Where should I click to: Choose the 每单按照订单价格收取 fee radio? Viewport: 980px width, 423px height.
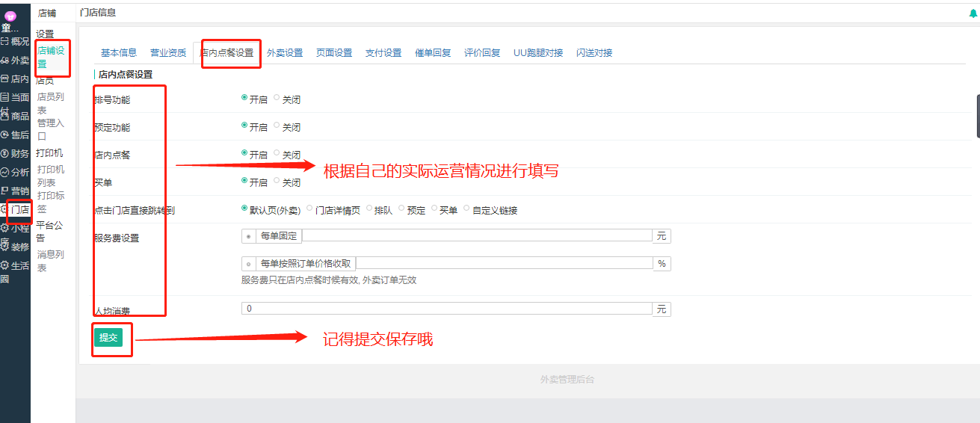[249, 264]
